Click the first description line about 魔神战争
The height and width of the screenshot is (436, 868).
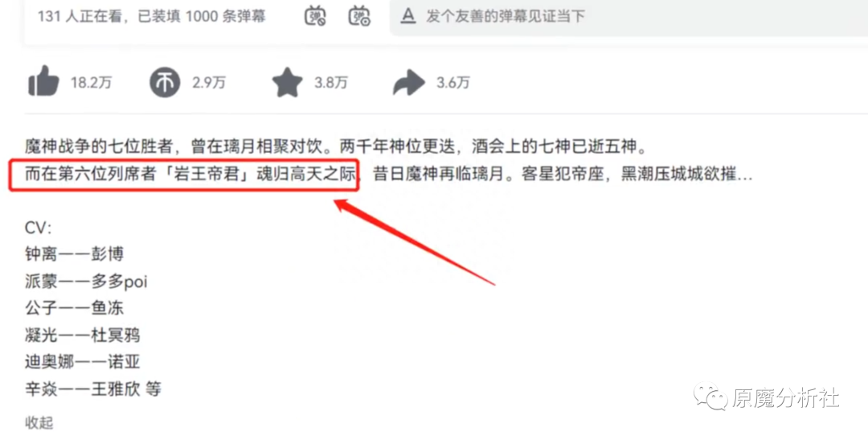coord(336,146)
